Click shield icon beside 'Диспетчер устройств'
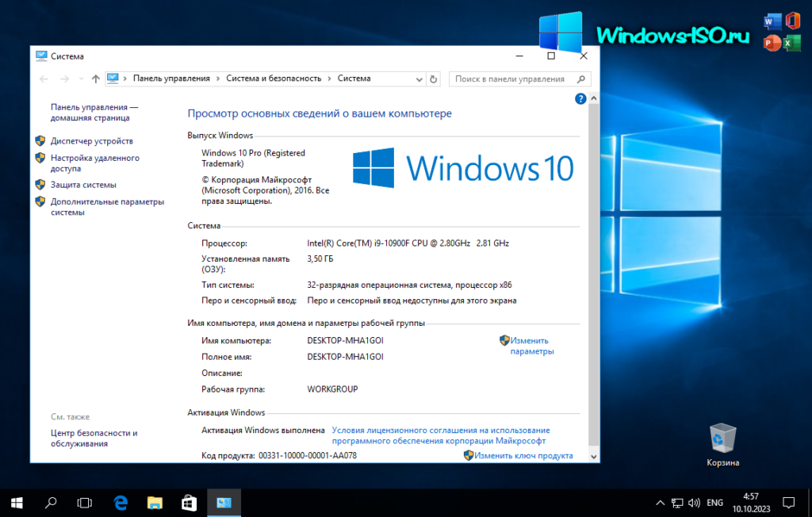812x517 pixels. 40,140
